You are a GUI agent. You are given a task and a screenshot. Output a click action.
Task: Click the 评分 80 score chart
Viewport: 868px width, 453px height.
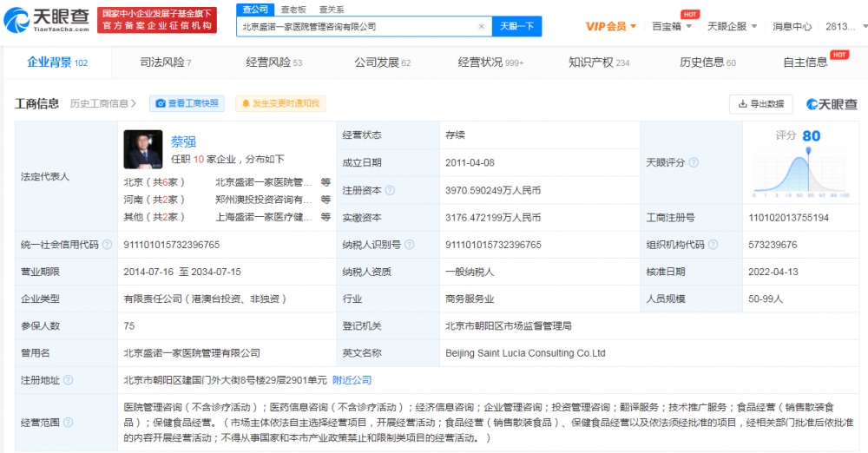[800, 165]
